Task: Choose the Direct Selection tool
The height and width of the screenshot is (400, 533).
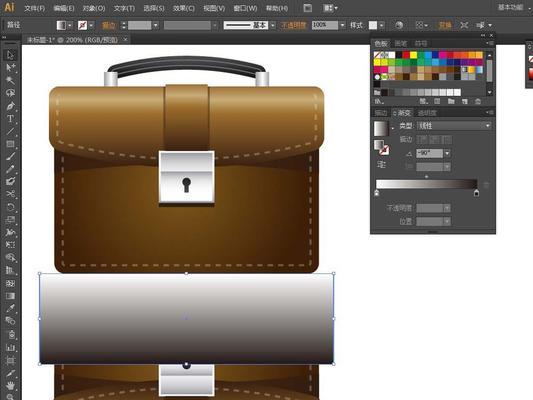Action: point(10,67)
